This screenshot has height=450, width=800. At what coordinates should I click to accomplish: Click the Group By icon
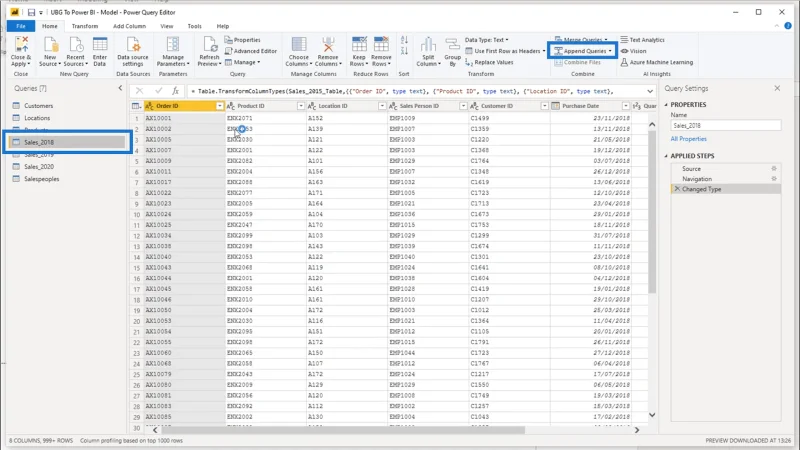pos(452,45)
